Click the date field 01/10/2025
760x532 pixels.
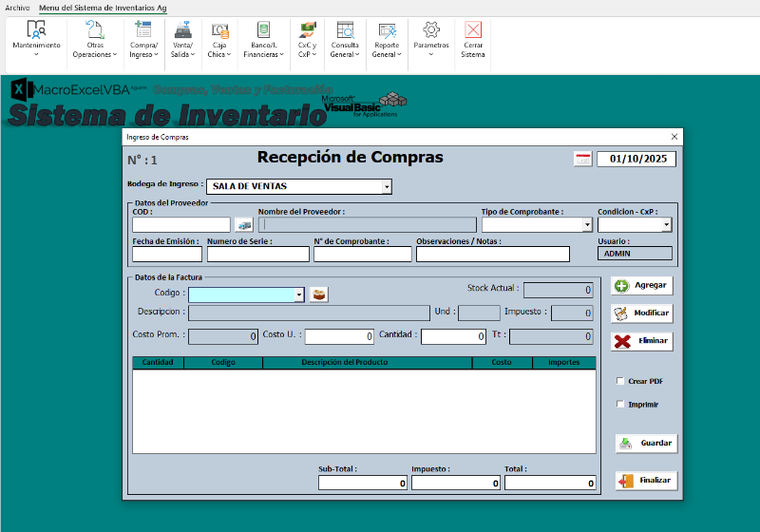tap(636, 159)
